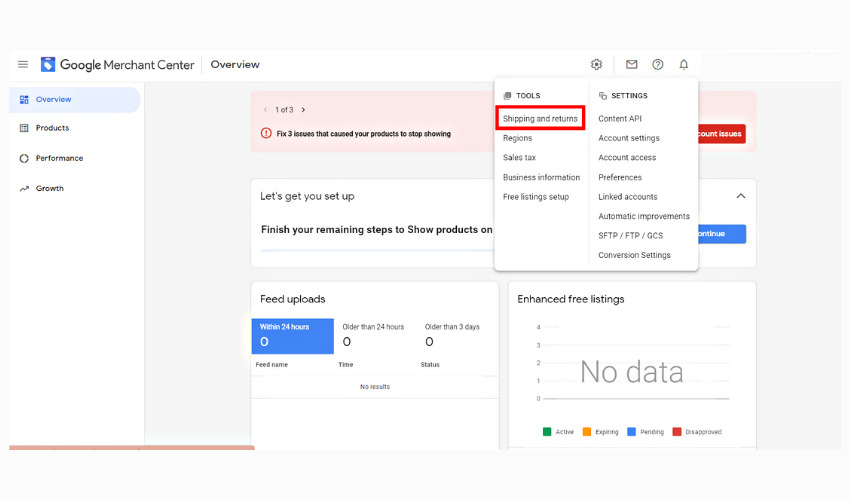Open Automatic improvements settings
The width and height of the screenshot is (850, 500).
click(x=644, y=216)
